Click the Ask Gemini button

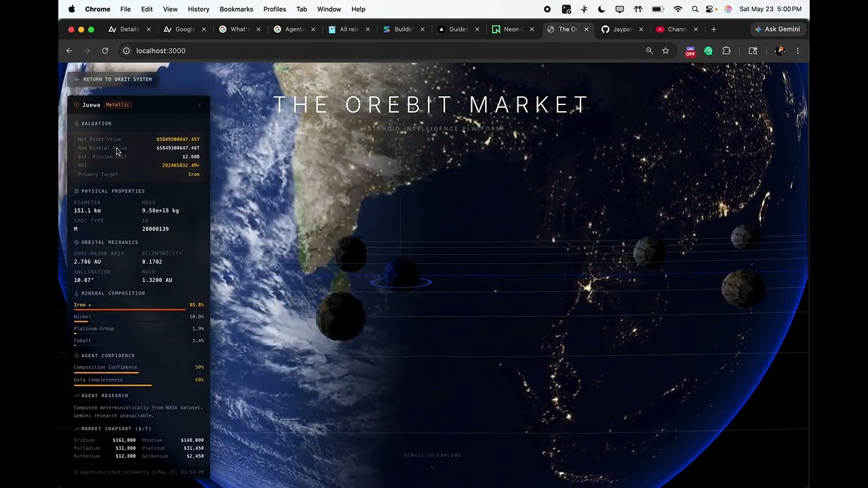777,29
